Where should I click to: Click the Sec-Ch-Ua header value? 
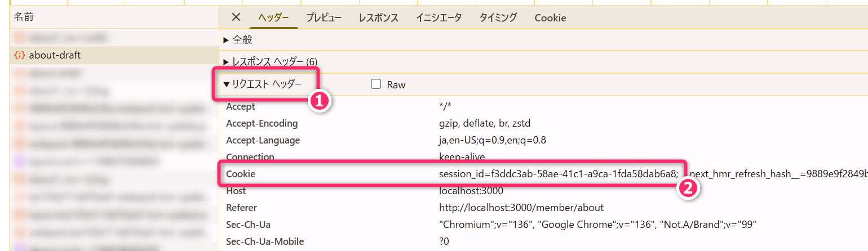pos(597,225)
